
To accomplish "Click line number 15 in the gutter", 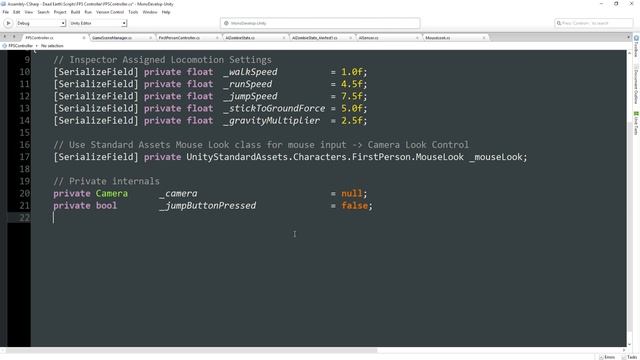I will pos(24,133).
